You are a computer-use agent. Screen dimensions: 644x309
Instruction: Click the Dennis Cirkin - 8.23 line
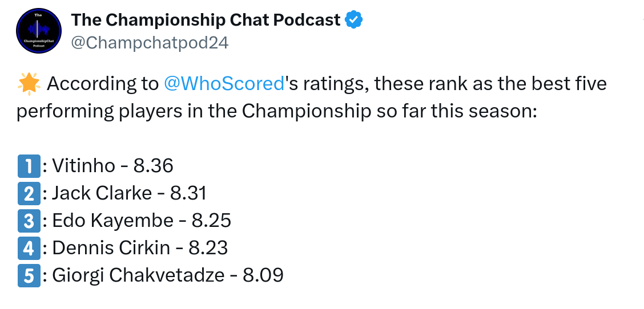click(x=140, y=248)
